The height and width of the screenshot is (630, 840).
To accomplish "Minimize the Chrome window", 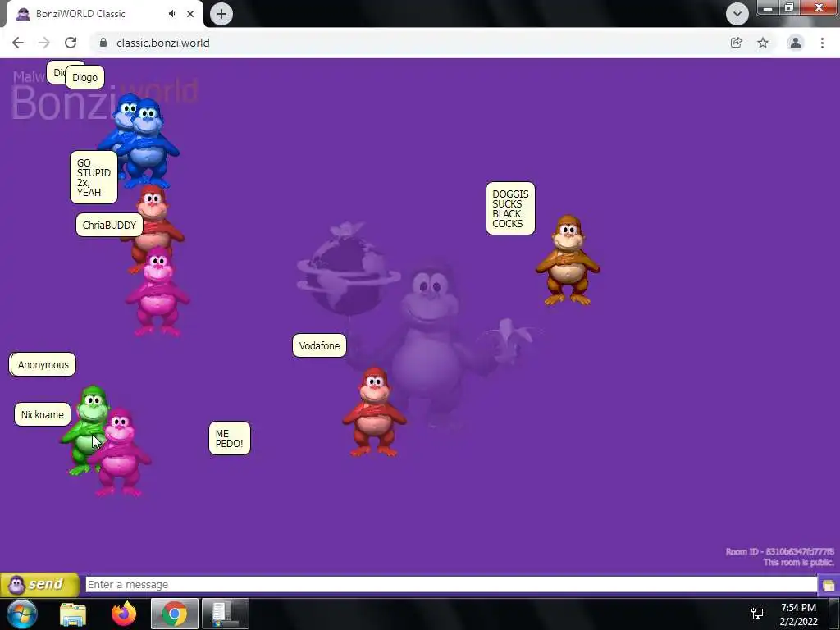I will (x=768, y=7).
